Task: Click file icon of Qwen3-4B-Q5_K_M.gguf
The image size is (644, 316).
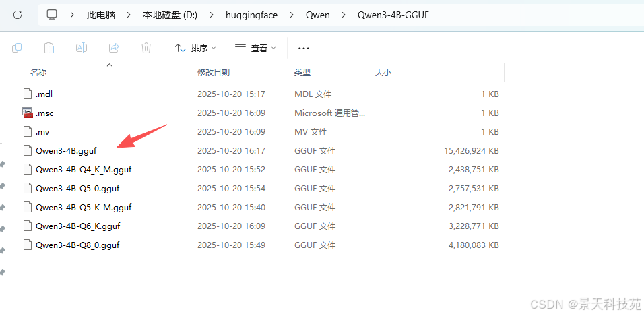Action: point(28,208)
